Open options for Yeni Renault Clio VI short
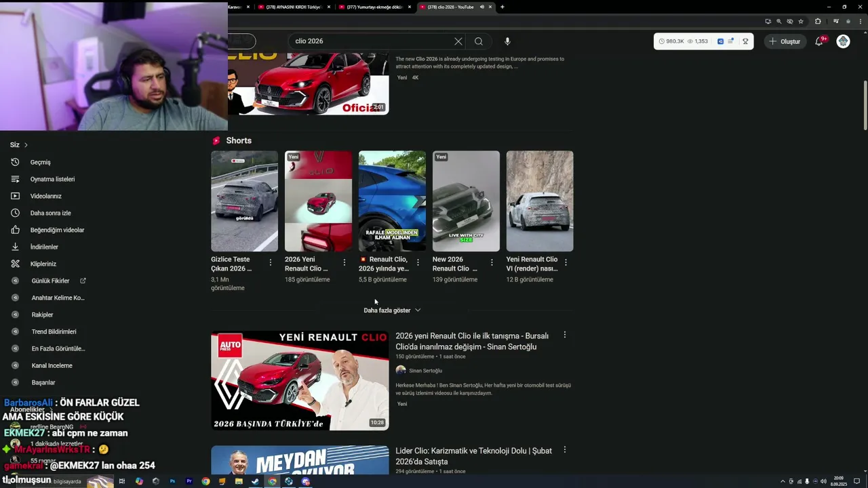Viewport: 868px width, 488px height. (x=566, y=262)
